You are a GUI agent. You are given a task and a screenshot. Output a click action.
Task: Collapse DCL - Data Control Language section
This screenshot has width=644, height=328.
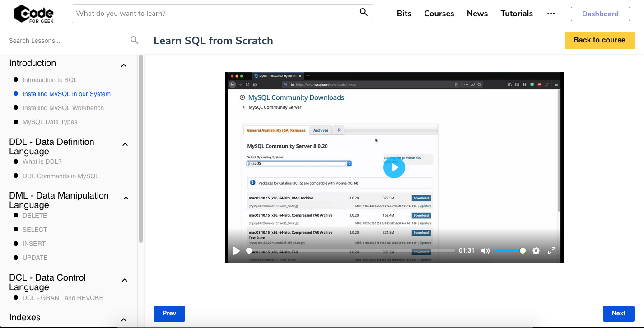tap(125, 280)
